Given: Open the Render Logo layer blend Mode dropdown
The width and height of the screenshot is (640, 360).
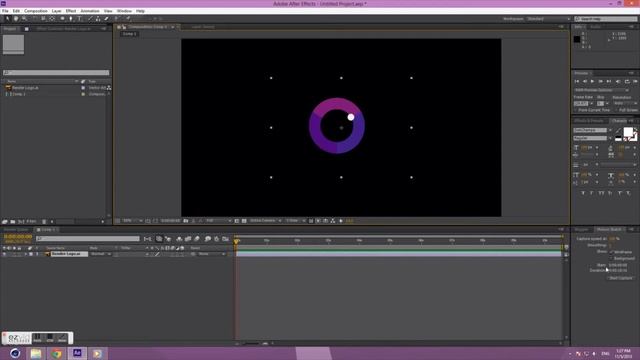Looking at the screenshot, I should [100, 254].
